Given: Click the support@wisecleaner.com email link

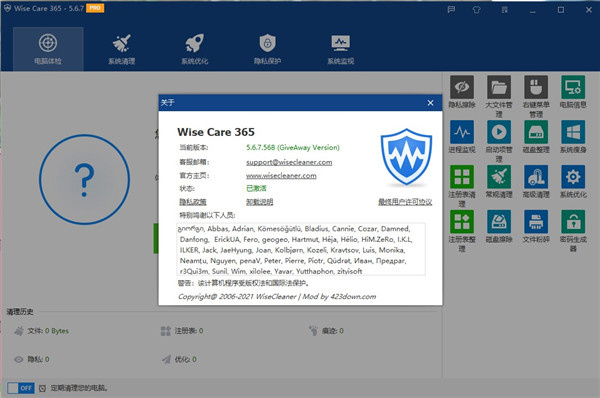Looking at the screenshot, I should 289,162.
